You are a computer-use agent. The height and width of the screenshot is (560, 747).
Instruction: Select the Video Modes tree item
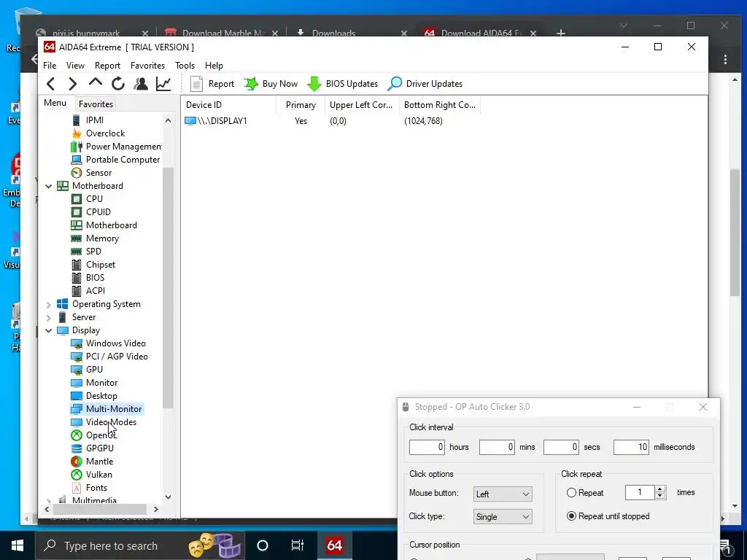[104, 422]
